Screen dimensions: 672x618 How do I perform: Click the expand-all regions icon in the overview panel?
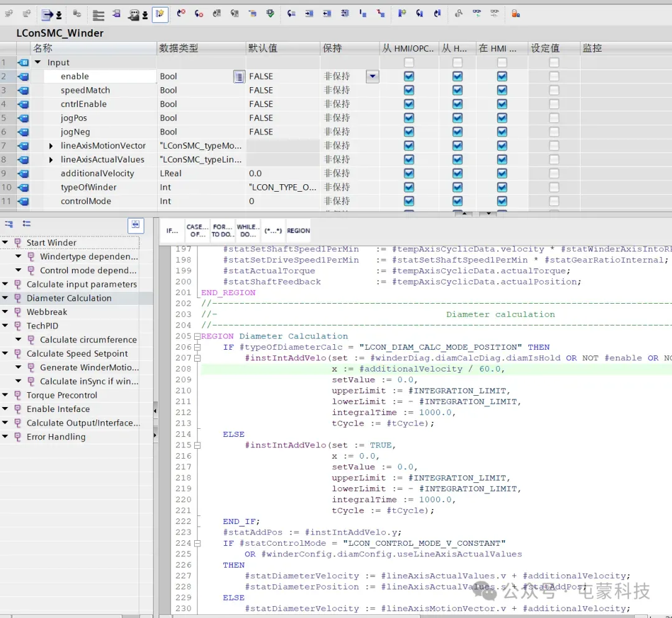(x=9, y=223)
